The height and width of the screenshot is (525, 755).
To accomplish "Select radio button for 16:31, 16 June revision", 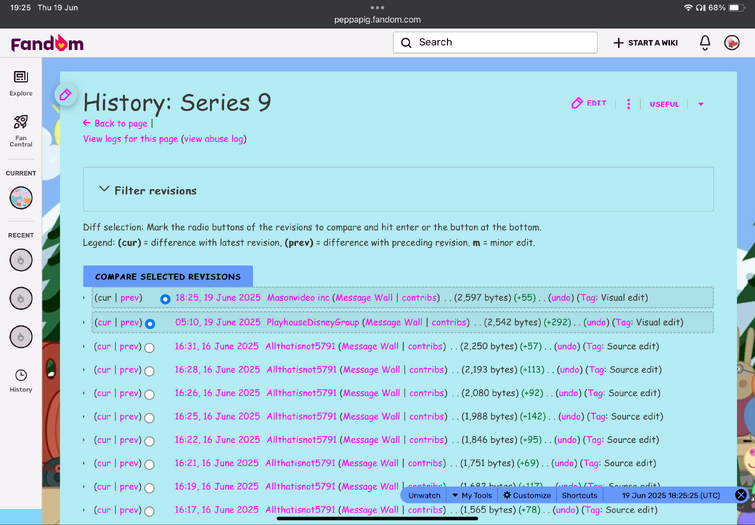I will pyautogui.click(x=149, y=348).
